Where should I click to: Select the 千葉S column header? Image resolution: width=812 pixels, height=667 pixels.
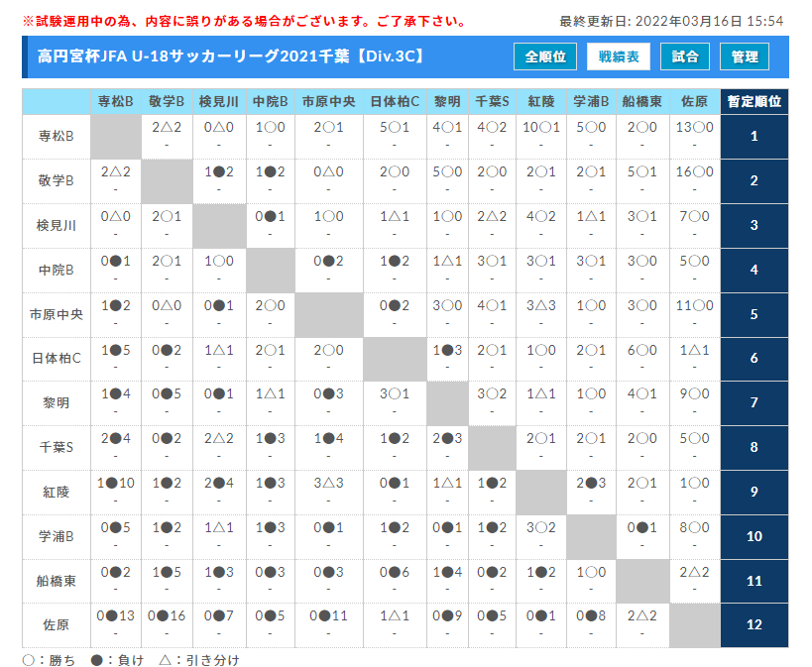click(492, 101)
